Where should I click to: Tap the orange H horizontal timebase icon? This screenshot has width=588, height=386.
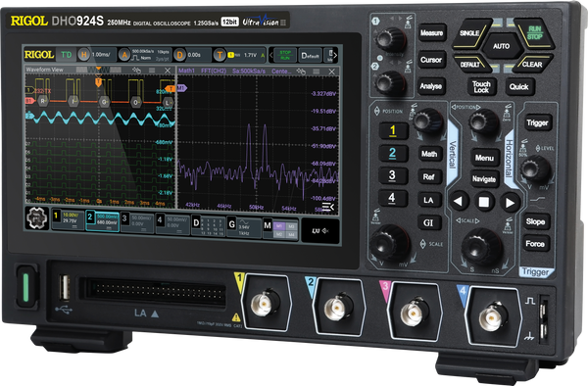83,55
